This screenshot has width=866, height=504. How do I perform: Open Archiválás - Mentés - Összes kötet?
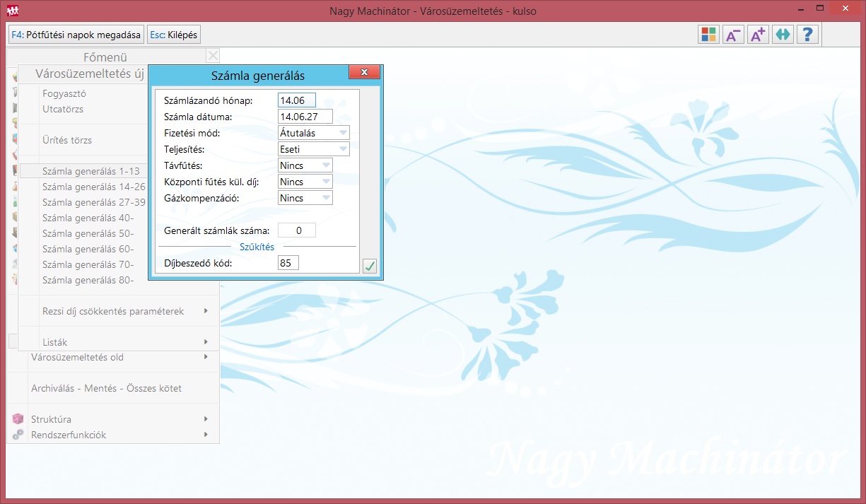pyautogui.click(x=107, y=388)
